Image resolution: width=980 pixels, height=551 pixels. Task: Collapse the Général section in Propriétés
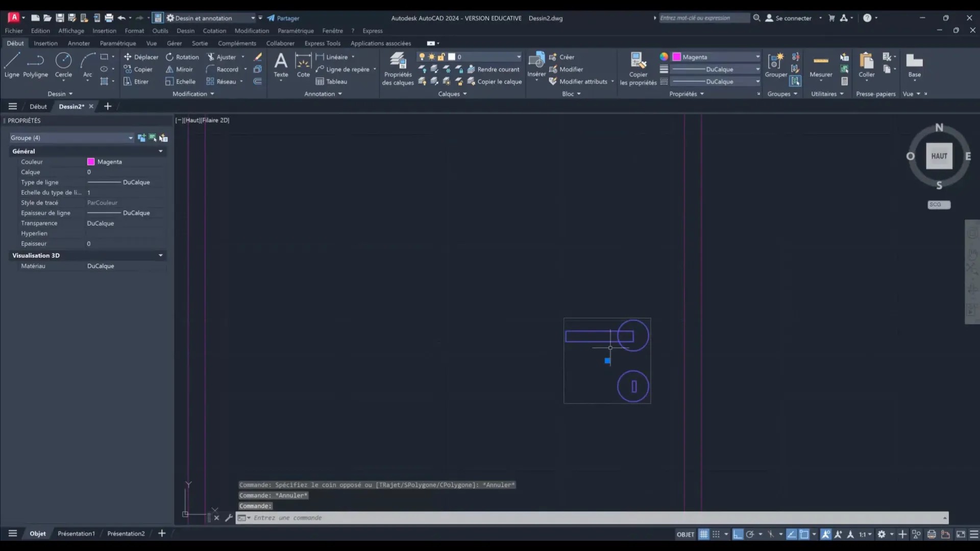[161, 151]
